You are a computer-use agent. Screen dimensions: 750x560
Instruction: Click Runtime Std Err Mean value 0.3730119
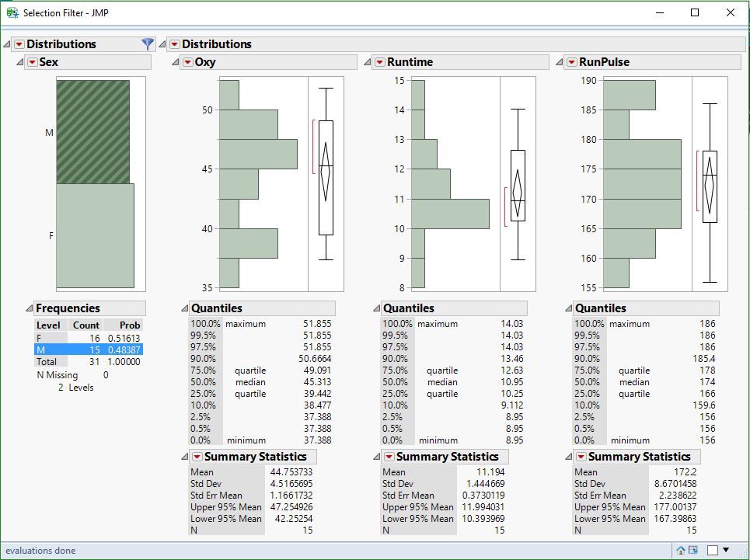(x=483, y=496)
